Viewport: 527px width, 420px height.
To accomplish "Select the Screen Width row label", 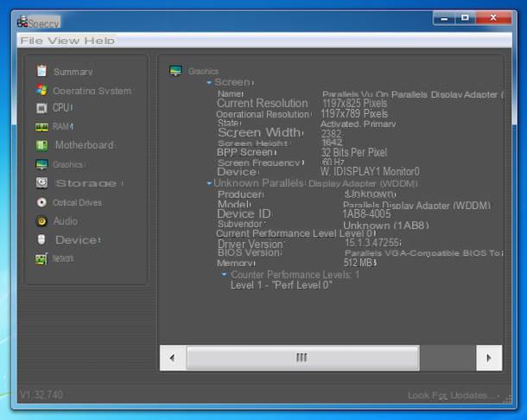I will pyautogui.click(x=259, y=132).
